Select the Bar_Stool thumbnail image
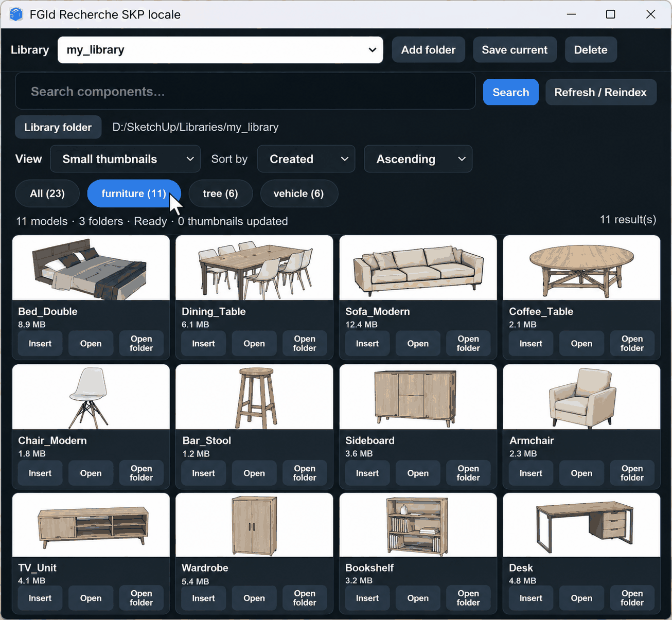This screenshot has width=672, height=620. (x=254, y=397)
